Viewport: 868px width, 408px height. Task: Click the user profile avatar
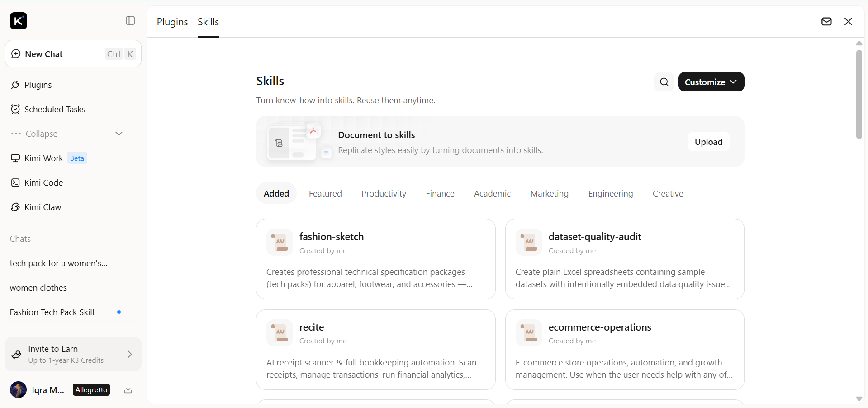click(18, 389)
